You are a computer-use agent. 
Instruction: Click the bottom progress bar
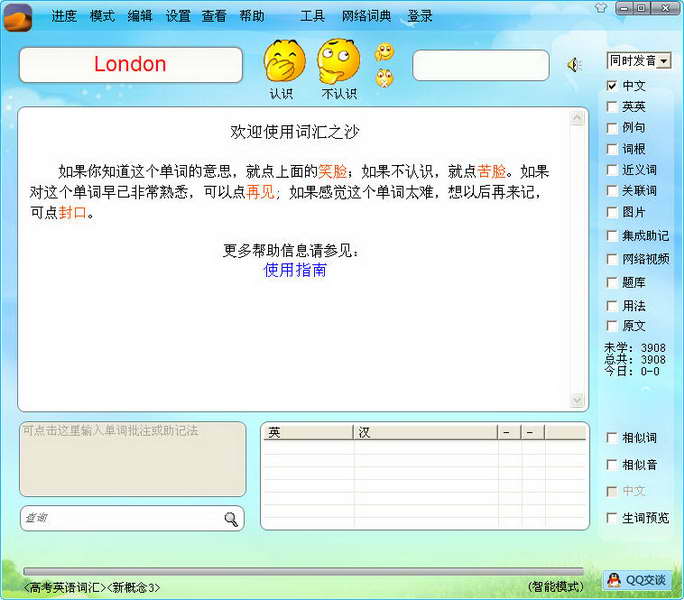tap(303, 572)
